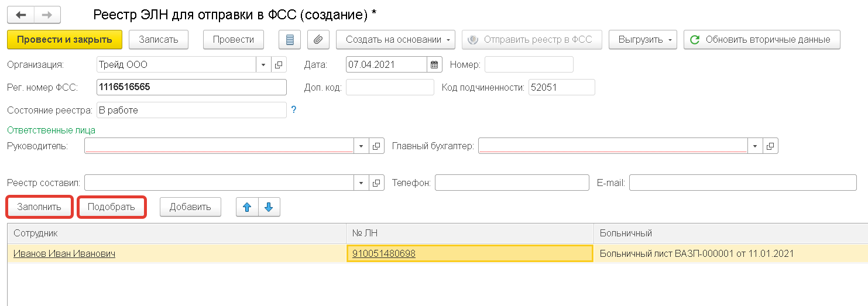
Task: Click Обновить вторичные данные button
Action: [761, 40]
